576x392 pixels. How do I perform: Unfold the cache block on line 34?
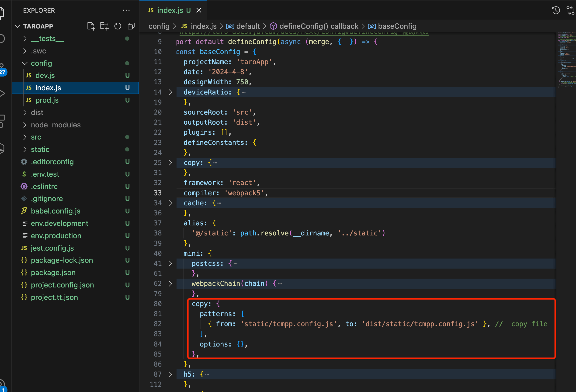pos(170,203)
